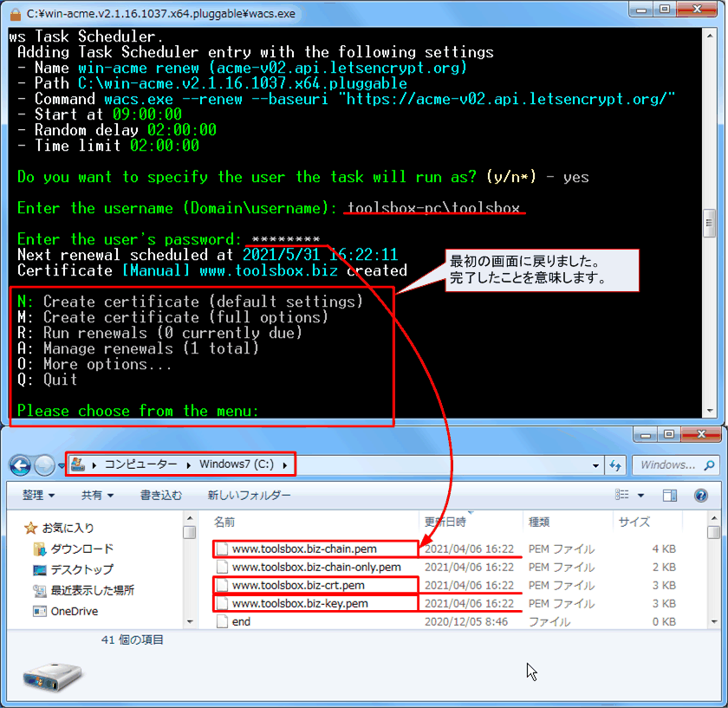This screenshot has width=728, height=708.
Task: Click the hard drive icon in the details pane
Action: click(53, 677)
